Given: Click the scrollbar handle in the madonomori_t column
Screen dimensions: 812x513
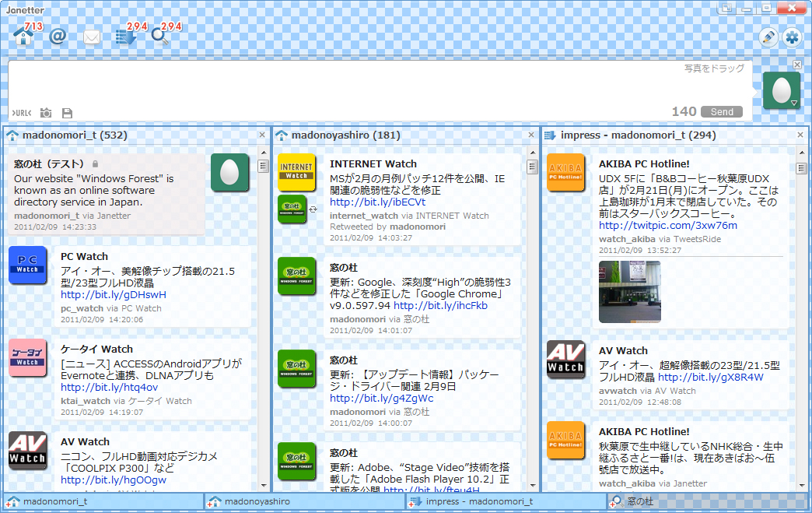Looking at the screenshot, I should coord(263,166).
